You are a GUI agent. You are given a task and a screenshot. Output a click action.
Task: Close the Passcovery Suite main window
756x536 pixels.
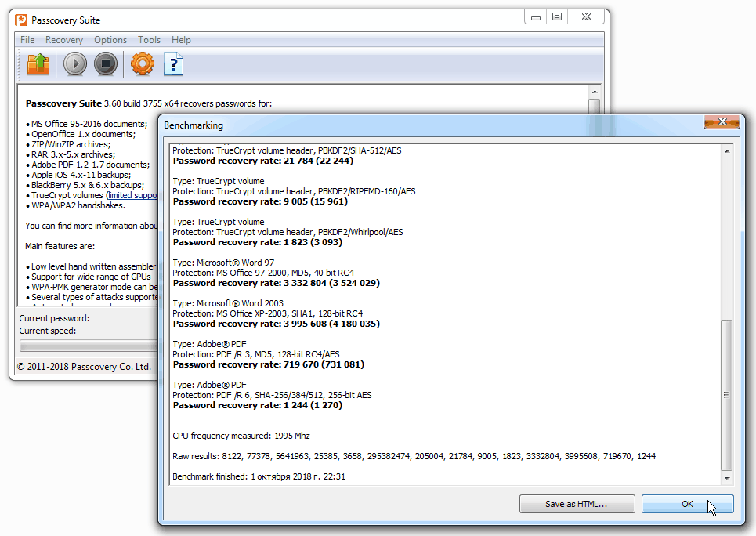click(586, 17)
